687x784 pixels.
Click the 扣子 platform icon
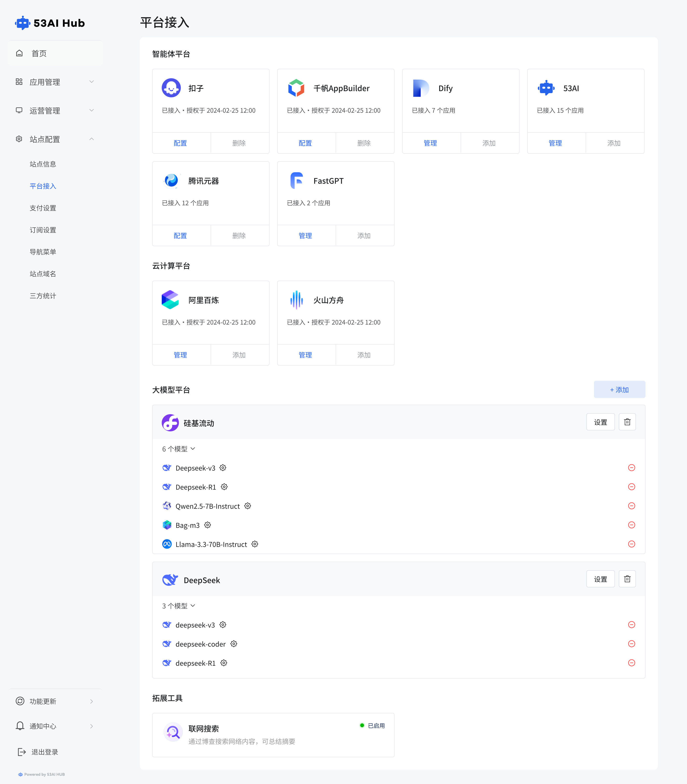coord(171,88)
